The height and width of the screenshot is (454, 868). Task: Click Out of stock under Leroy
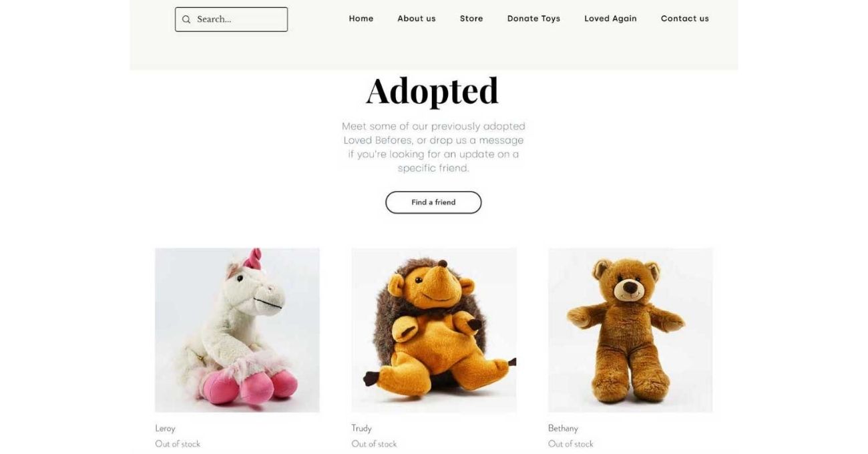point(178,444)
